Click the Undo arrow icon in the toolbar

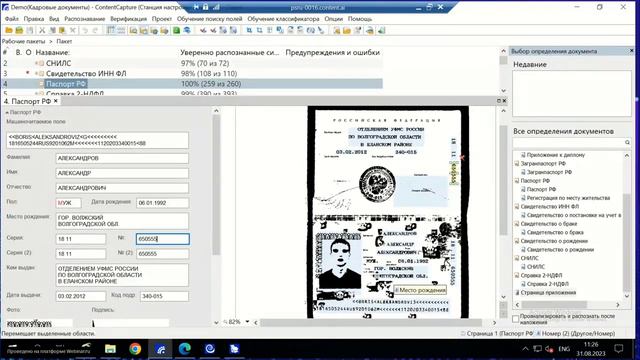pos(85,30)
